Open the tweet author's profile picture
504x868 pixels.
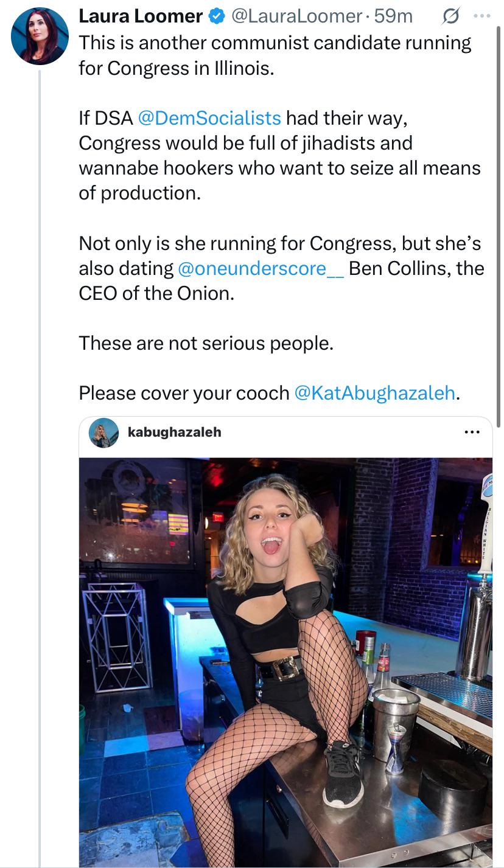click(x=40, y=36)
